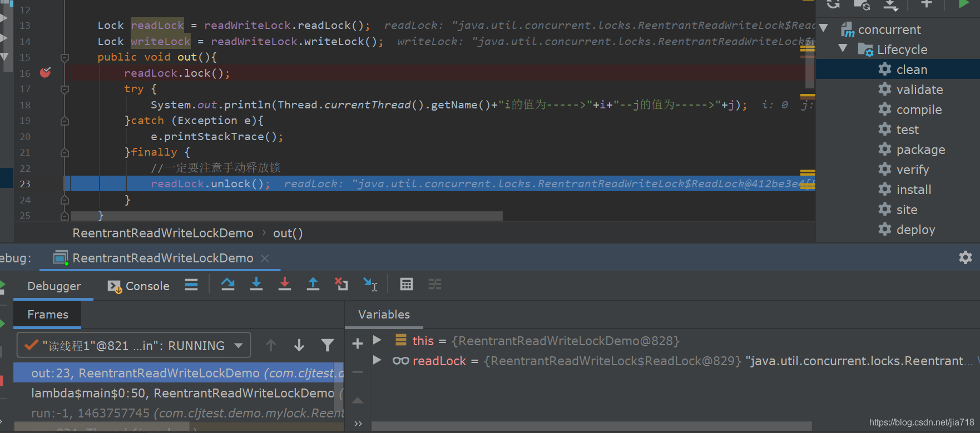Click the red Force Step Into icon
This screenshot has height=433, width=980.
285,285
